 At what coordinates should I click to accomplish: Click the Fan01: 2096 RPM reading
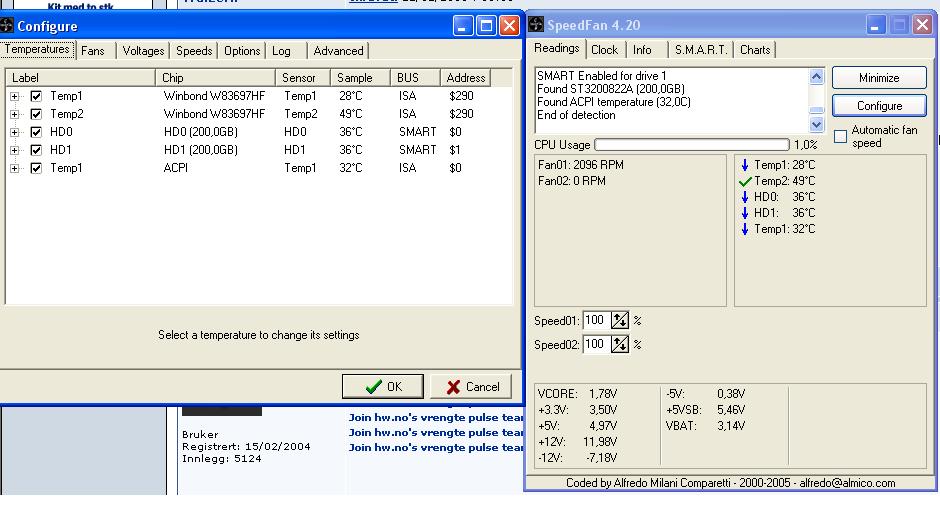(580, 165)
